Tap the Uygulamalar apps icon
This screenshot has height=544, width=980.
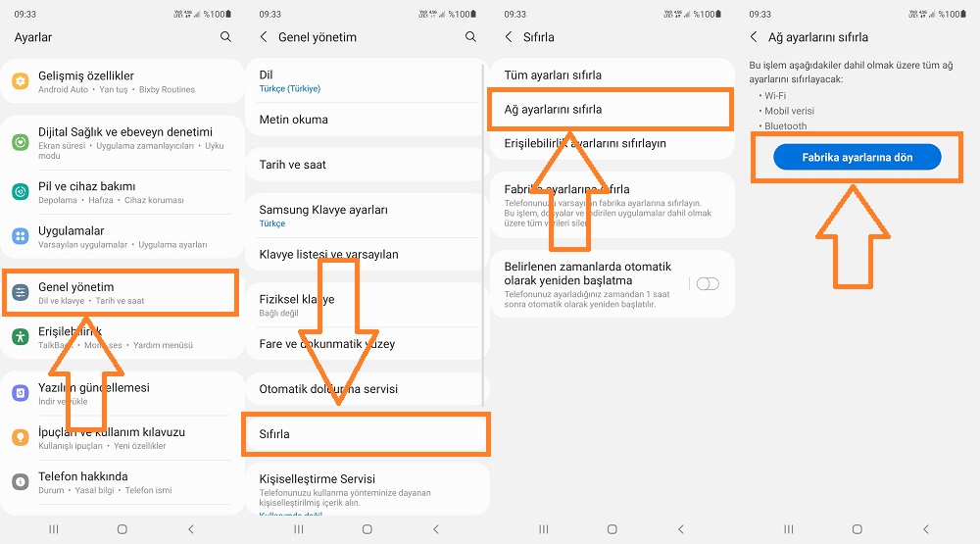pos(21,236)
